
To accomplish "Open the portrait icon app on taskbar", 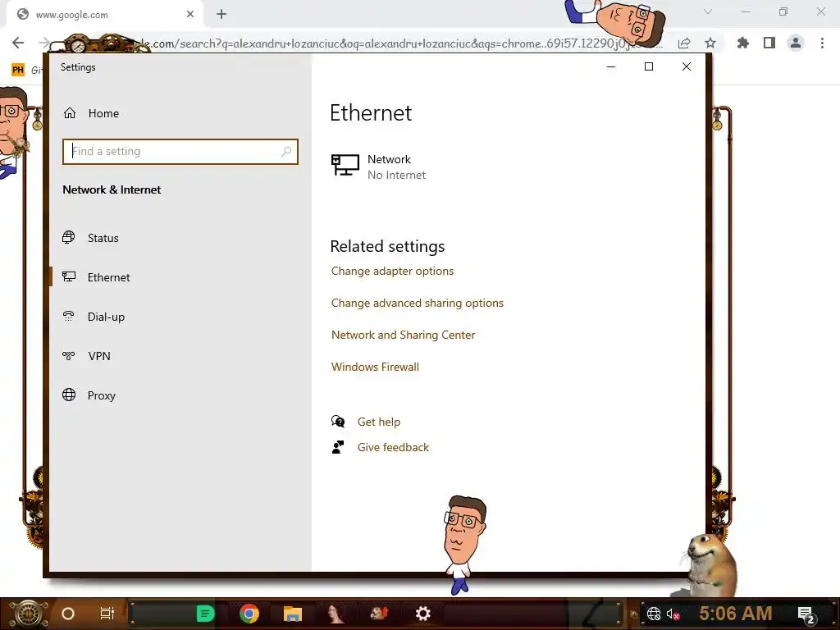I will tap(336, 614).
